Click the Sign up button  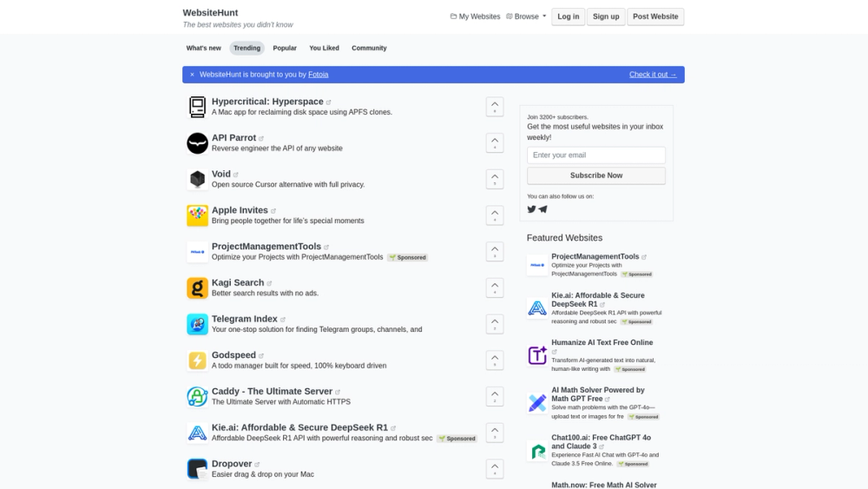(606, 17)
